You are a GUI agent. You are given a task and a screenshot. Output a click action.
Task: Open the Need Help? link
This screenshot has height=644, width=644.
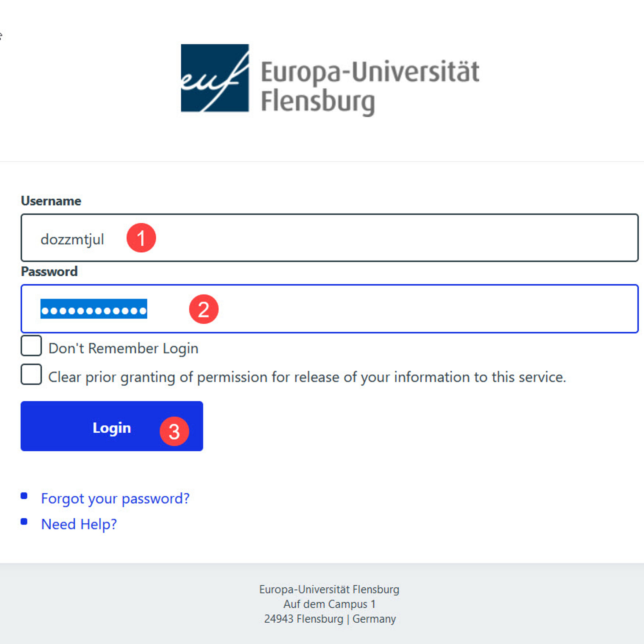tap(79, 524)
